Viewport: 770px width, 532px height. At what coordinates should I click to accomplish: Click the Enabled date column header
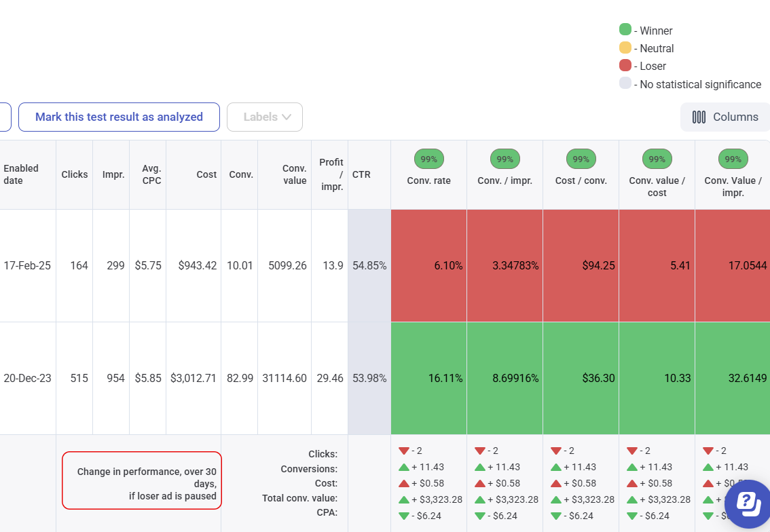click(x=21, y=174)
